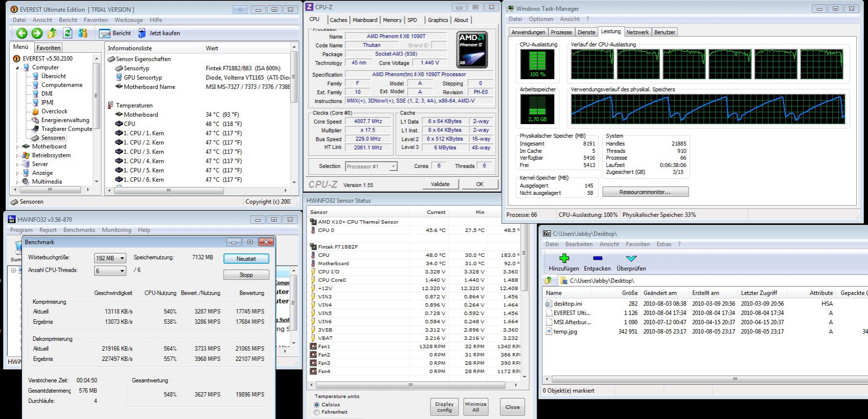The width and height of the screenshot is (868, 419).
Task: Open Ressourcenmonitor in Task-Manager
Action: 645,192
